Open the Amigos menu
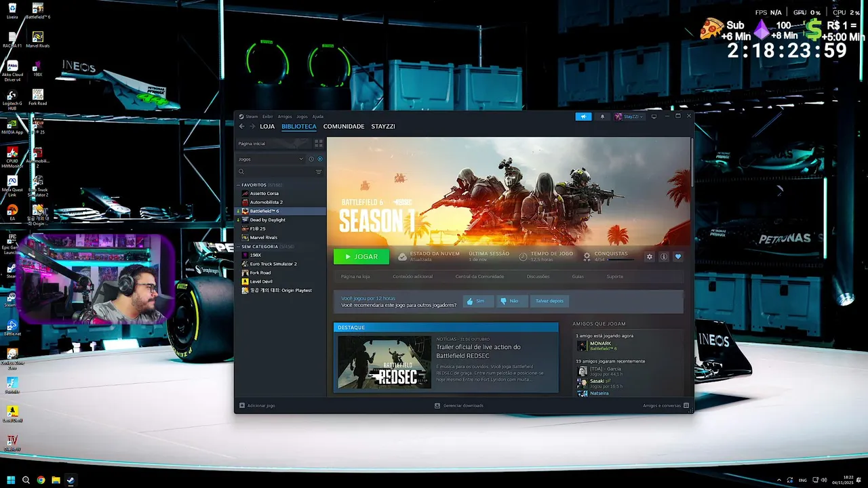Screen dimensions: 868x488 click(x=285, y=117)
